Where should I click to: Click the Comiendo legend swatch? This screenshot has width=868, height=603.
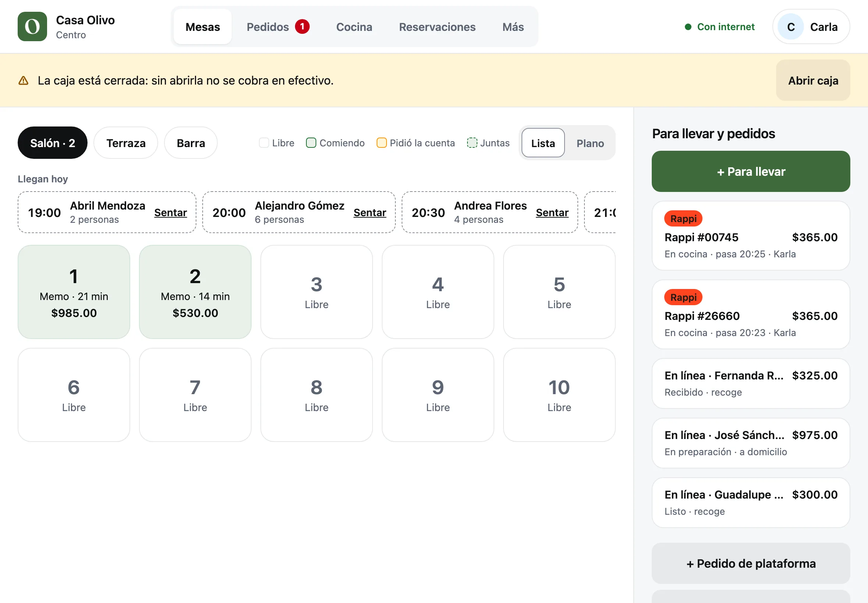point(311,143)
